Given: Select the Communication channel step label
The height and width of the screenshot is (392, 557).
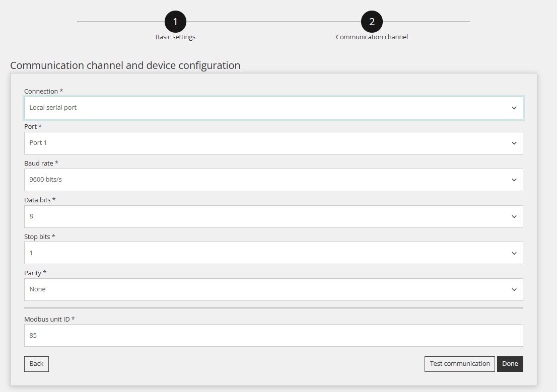Looking at the screenshot, I should click(372, 37).
